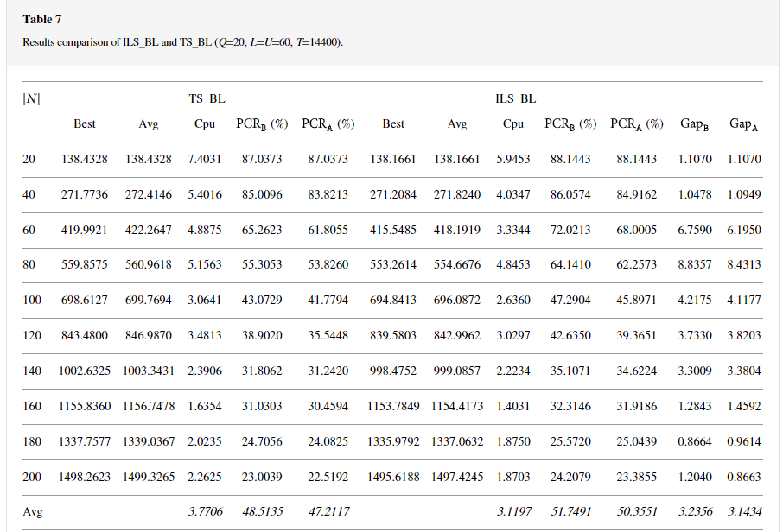The height and width of the screenshot is (532, 783).
Task: Click the value 35.1071
Action: (570, 370)
